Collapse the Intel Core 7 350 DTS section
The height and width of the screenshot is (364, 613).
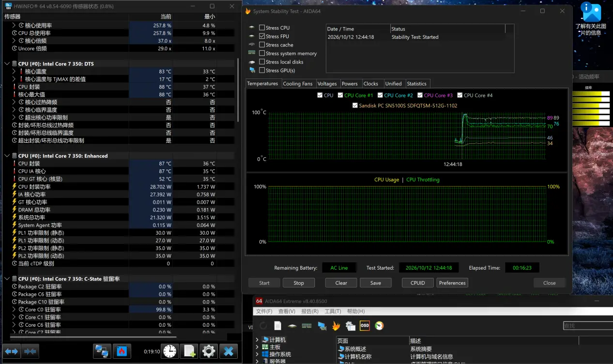coord(7,64)
